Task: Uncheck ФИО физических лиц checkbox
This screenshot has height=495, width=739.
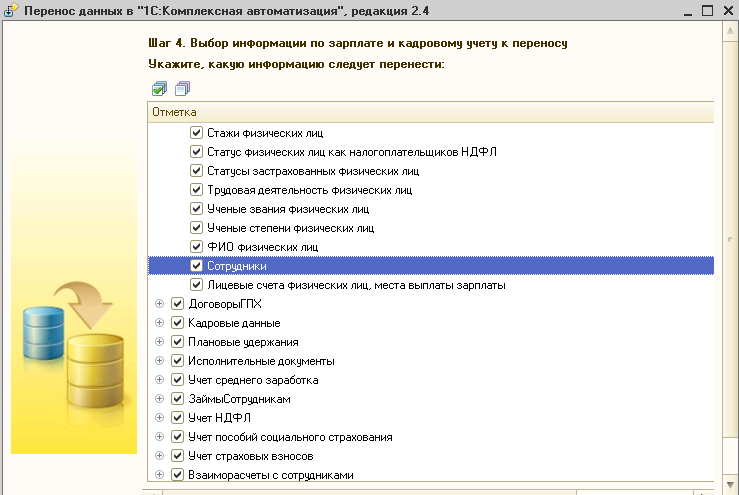Action: pyautogui.click(x=196, y=247)
